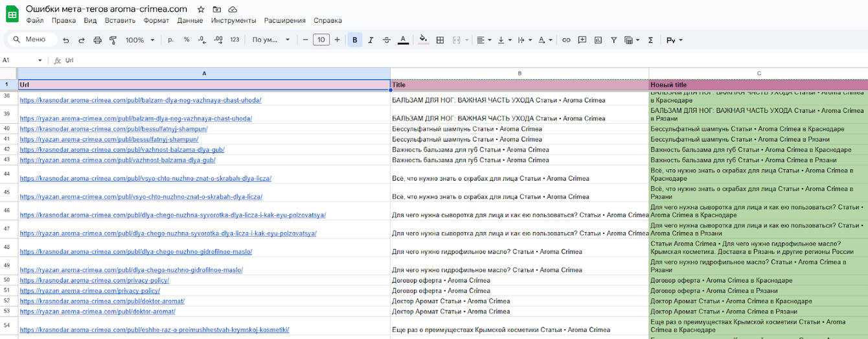
Task: Toggle italic formatting button
Action: (x=371, y=40)
